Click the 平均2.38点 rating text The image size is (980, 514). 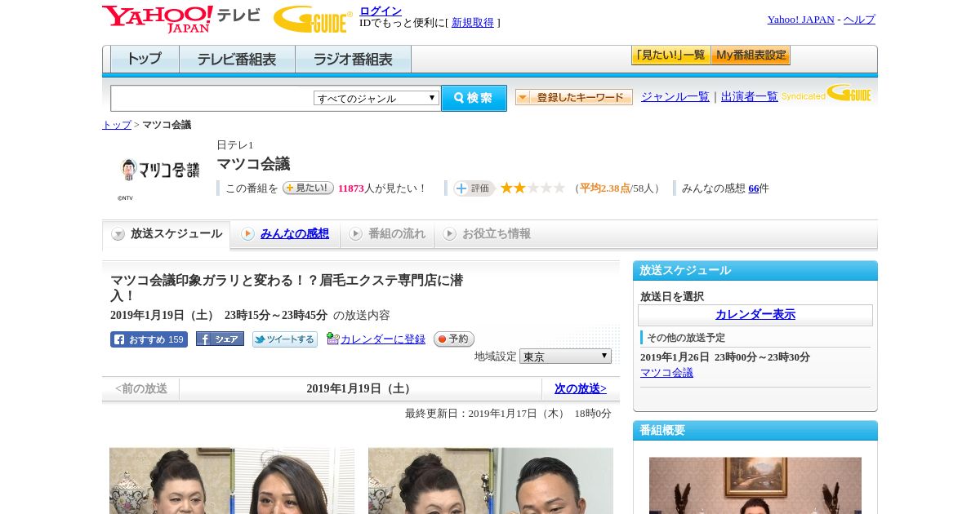click(605, 188)
